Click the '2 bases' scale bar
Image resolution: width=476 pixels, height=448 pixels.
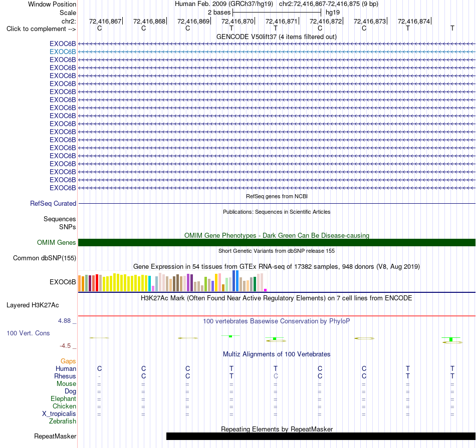coord(277,13)
